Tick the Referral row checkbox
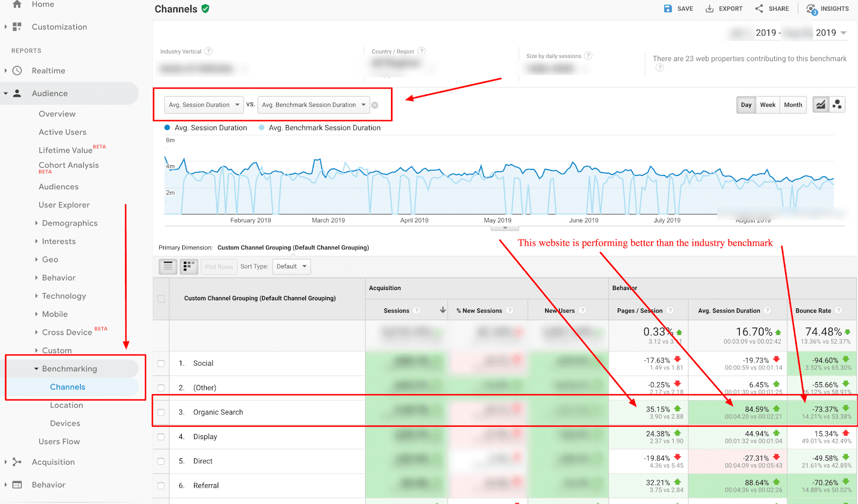The image size is (858, 504). click(161, 486)
